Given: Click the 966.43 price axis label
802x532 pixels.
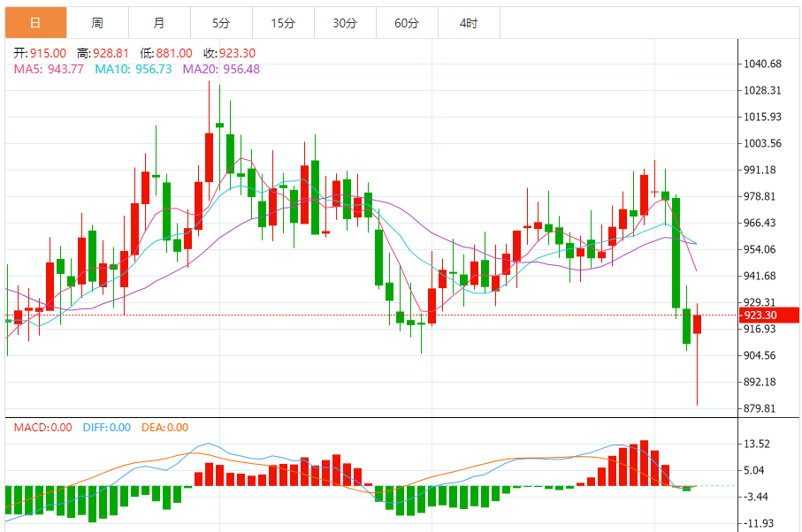Looking at the screenshot, I should click(x=760, y=223).
